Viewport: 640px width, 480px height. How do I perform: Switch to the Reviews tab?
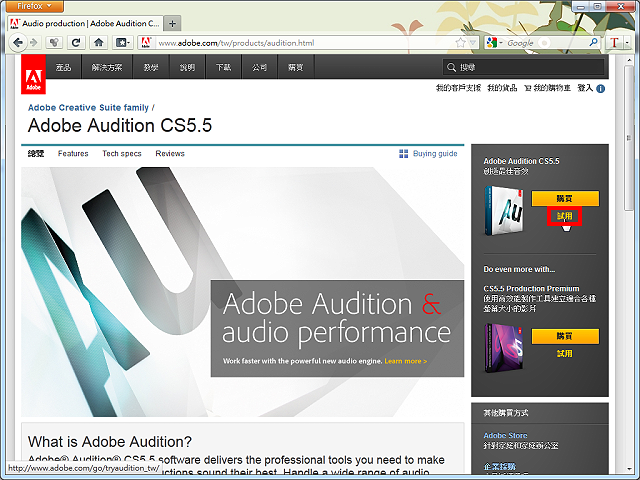tap(170, 153)
